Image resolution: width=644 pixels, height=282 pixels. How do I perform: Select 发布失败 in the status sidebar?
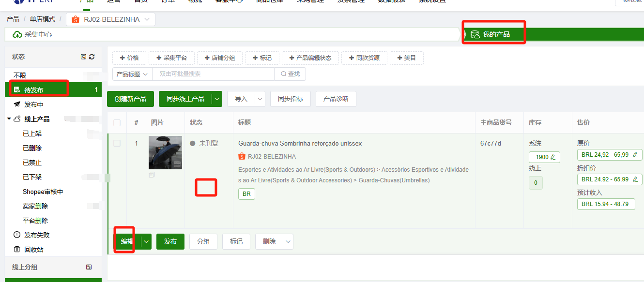[37, 235]
